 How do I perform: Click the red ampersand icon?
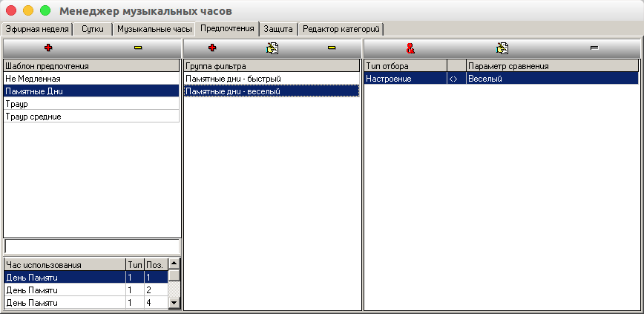point(410,48)
